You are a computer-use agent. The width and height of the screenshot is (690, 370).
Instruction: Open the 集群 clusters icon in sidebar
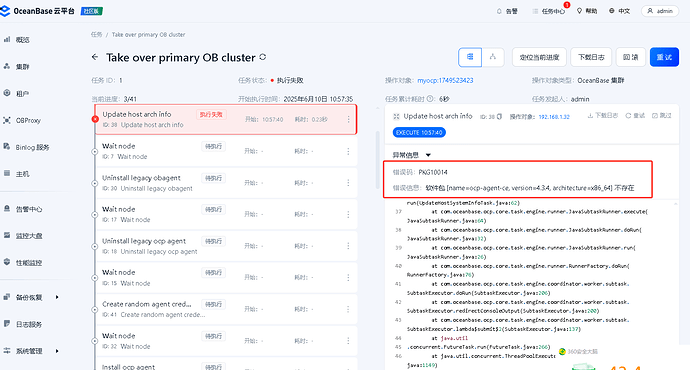click(7, 66)
